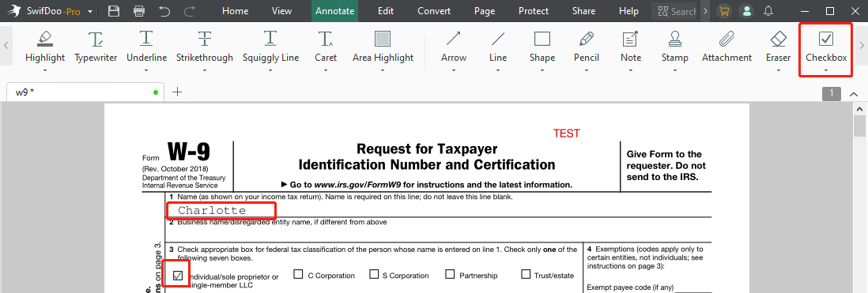Expand the Arrow tool options
The height and width of the screenshot is (293, 868).
click(454, 70)
